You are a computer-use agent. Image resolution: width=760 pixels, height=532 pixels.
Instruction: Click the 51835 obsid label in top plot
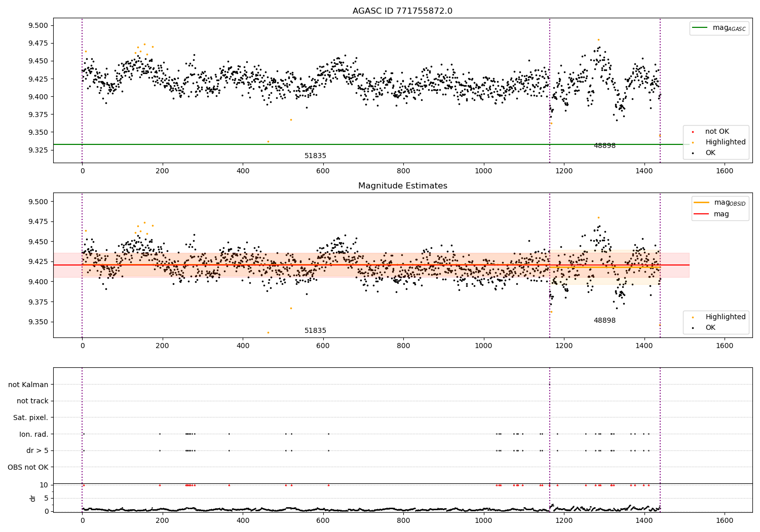[x=315, y=156]
